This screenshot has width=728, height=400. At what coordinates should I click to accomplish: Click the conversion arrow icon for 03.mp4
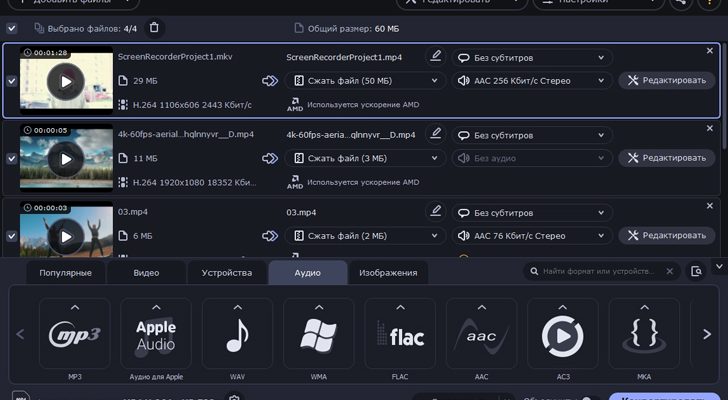tap(270, 236)
